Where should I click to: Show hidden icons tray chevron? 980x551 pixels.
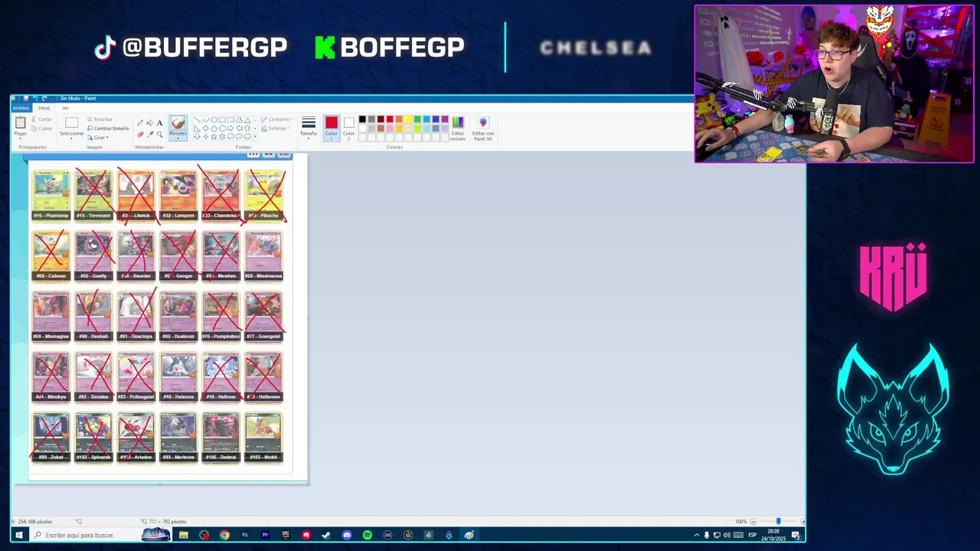point(696,535)
